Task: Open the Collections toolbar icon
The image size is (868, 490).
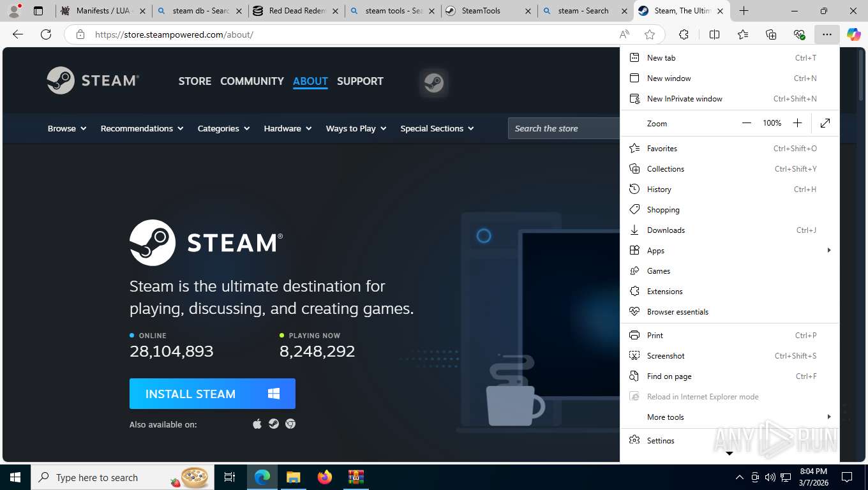Action: coord(771,34)
